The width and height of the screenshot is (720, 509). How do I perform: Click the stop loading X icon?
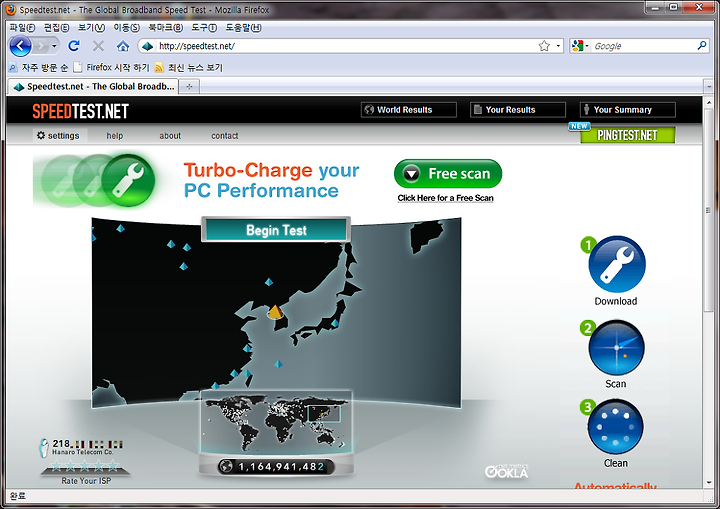coord(98,46)
